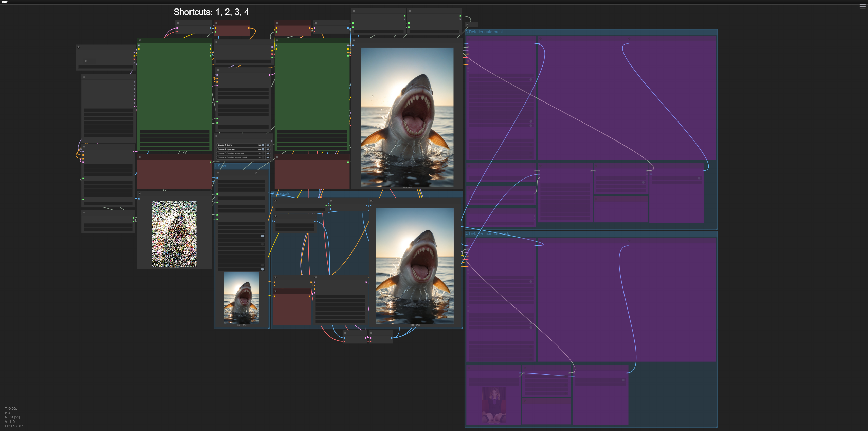Screen dimensions: 868x431
Task: Click the collapse dot of the fast groups toggle node
Action: (x=216, y=136)
